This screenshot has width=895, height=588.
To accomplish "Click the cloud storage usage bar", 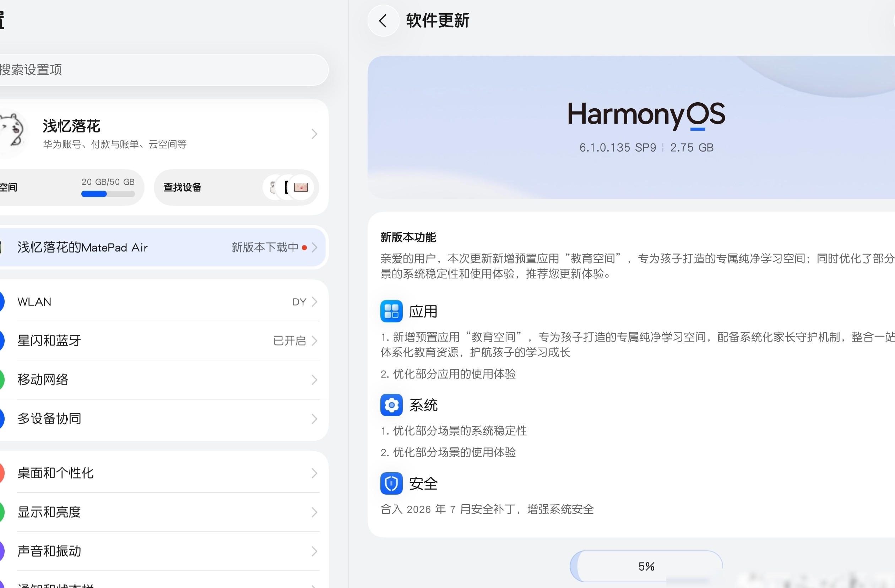I will pos(108,194).
